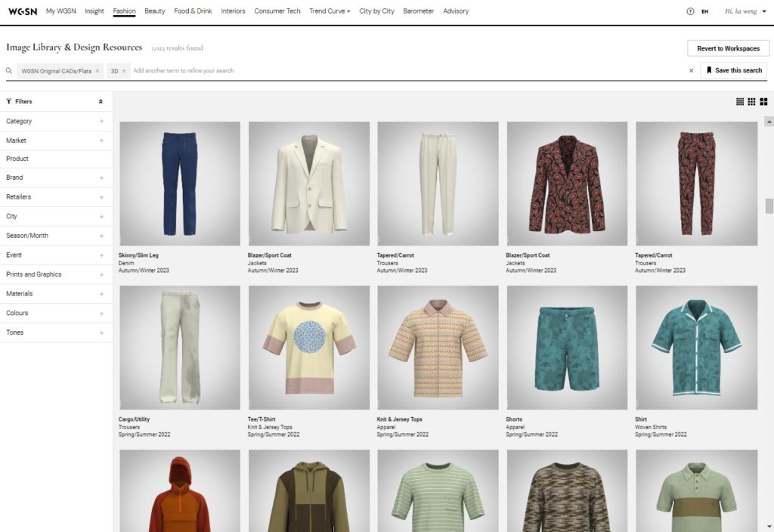Select the Fashion tab

pos(124,11)
